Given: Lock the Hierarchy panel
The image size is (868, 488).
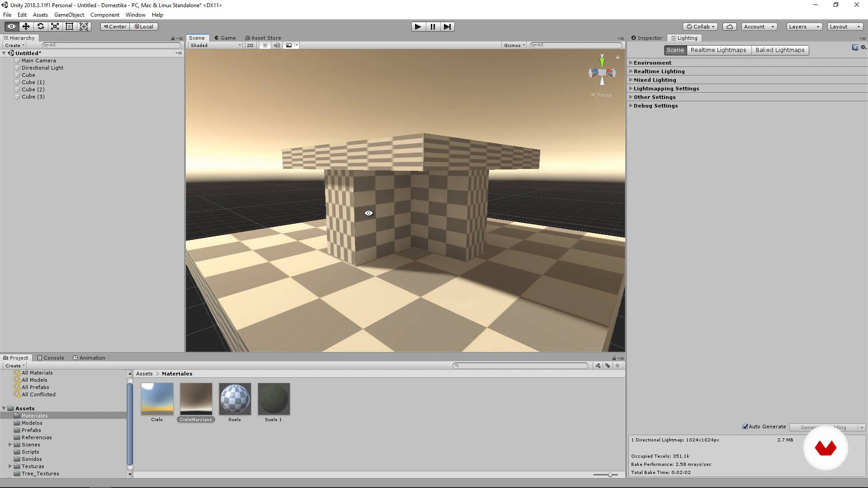Looking at the screenshot, I should click(173, 38).
